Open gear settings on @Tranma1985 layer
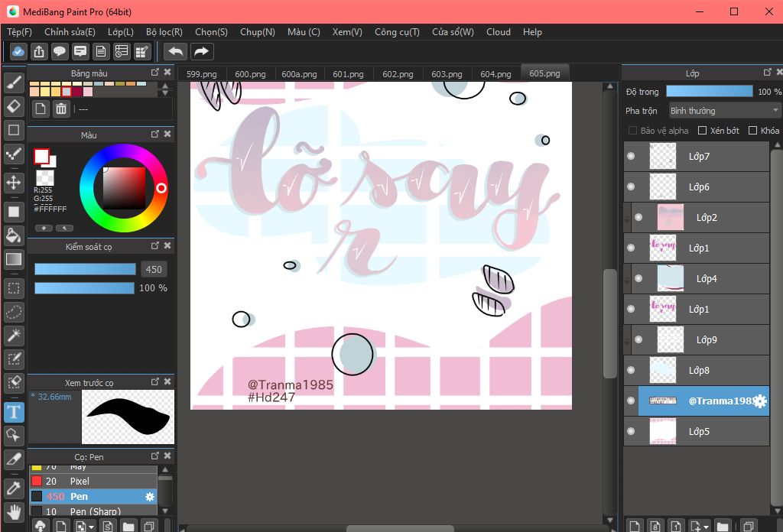Viewport: 783px width, 532px height. point(759,401)
